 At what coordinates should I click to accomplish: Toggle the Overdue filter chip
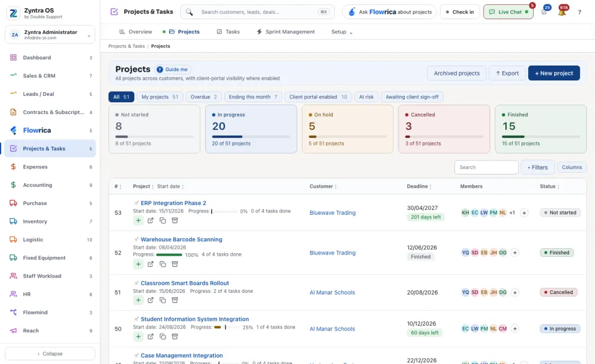pyautogui.click(x=204, y=97)
